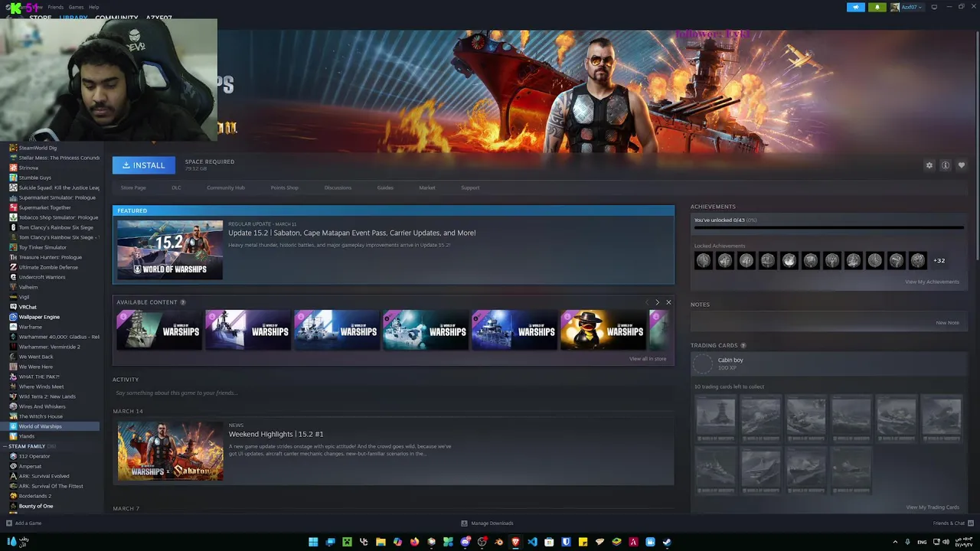
Task: Click View My Trading Cards link
Action: (x=933, y=507)
